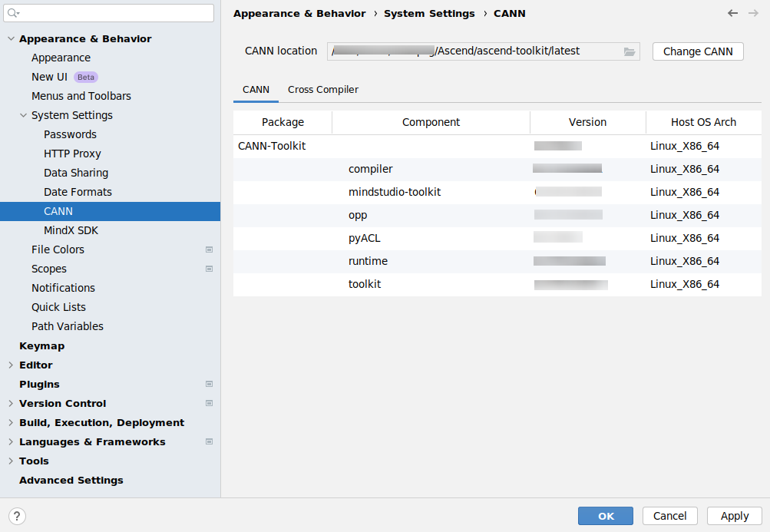Select the toolkit component row
Viewport: 770px width, 532px height.
pos(497,284)
